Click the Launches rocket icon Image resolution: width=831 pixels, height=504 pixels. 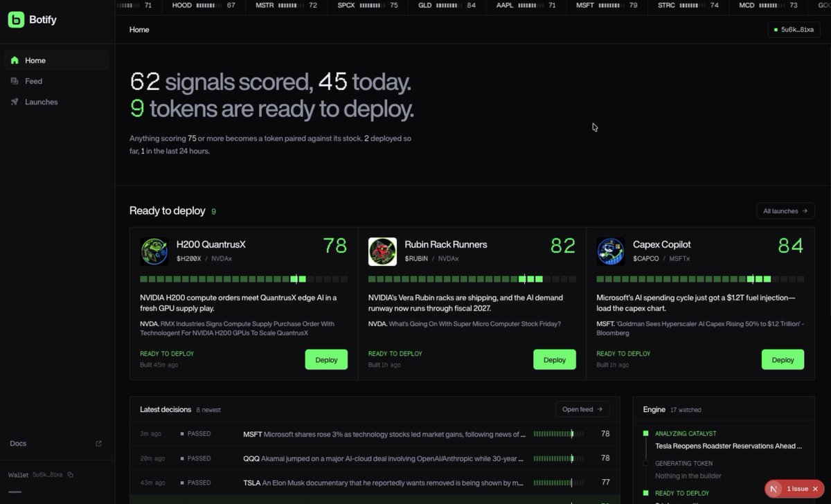click(x=15, y=102)
